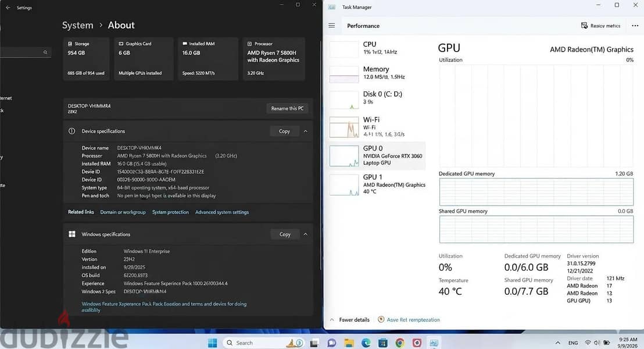Click the Processor AMD Ryzen 7 card

pos(274,58)
